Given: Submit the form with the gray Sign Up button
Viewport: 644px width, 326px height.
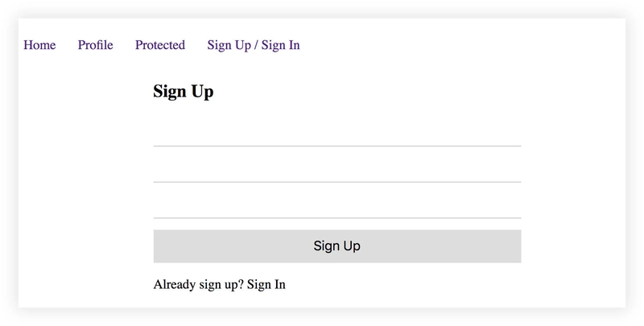Looking at the screenshot, I should (x=337, y=246).
